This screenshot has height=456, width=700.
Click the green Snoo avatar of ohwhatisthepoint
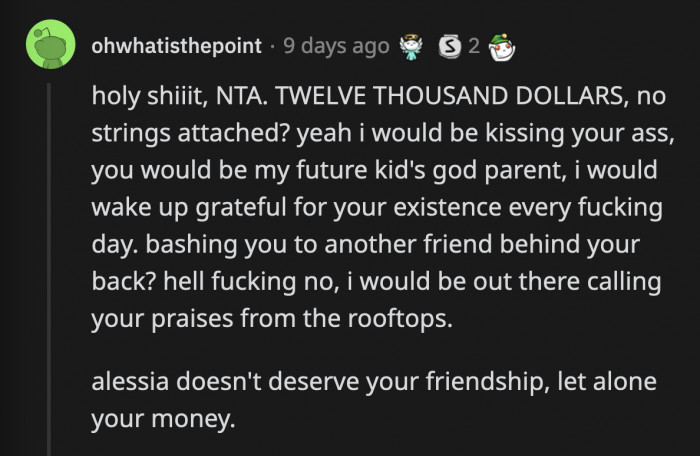coord(49,45)
